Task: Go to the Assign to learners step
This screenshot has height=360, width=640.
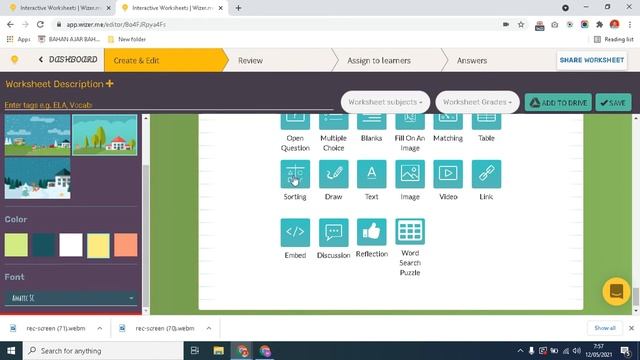Action: (379, 60)
